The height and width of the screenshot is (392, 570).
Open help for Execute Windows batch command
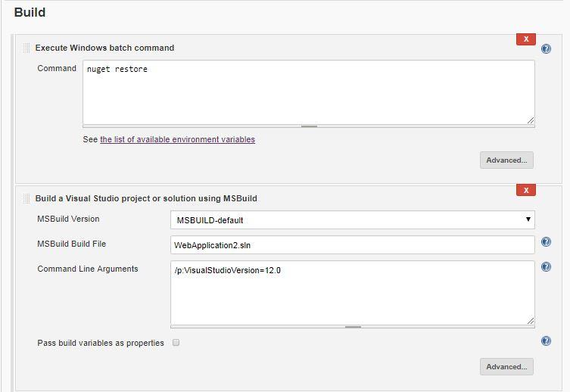tap(546, 48)
